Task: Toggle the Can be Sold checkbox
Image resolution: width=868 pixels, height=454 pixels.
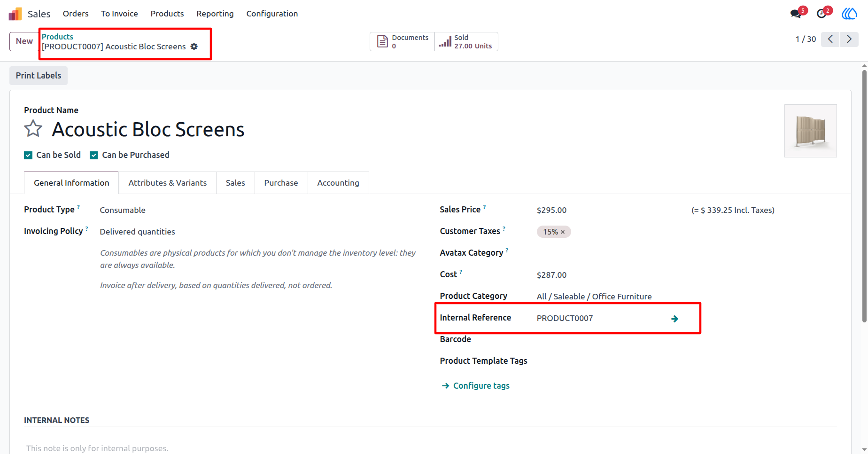Action: tap(28, 155)
